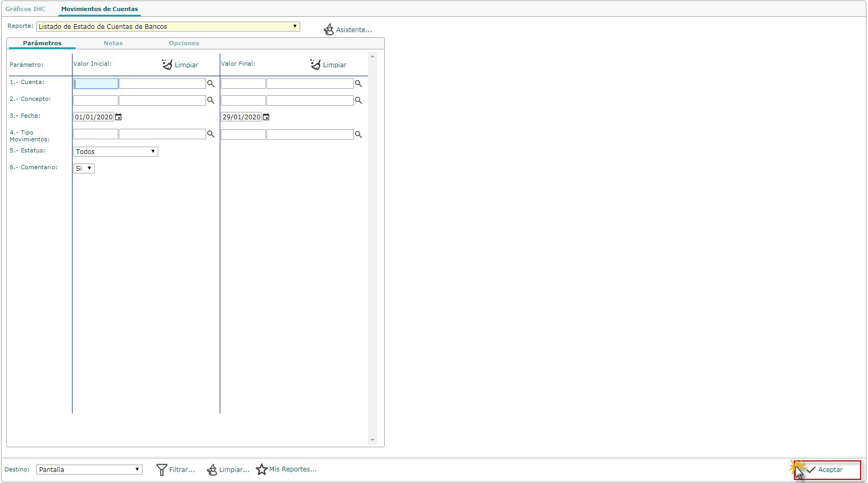Screen dimensions: 868x483
Task: Open search for Cuenta initial value
Action: point(211,84)
